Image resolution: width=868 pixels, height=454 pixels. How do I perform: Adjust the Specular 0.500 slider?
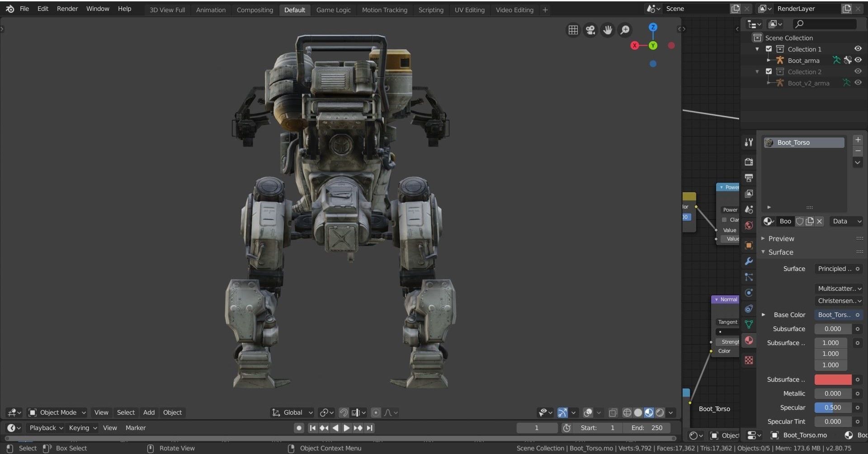click(833, 407)
